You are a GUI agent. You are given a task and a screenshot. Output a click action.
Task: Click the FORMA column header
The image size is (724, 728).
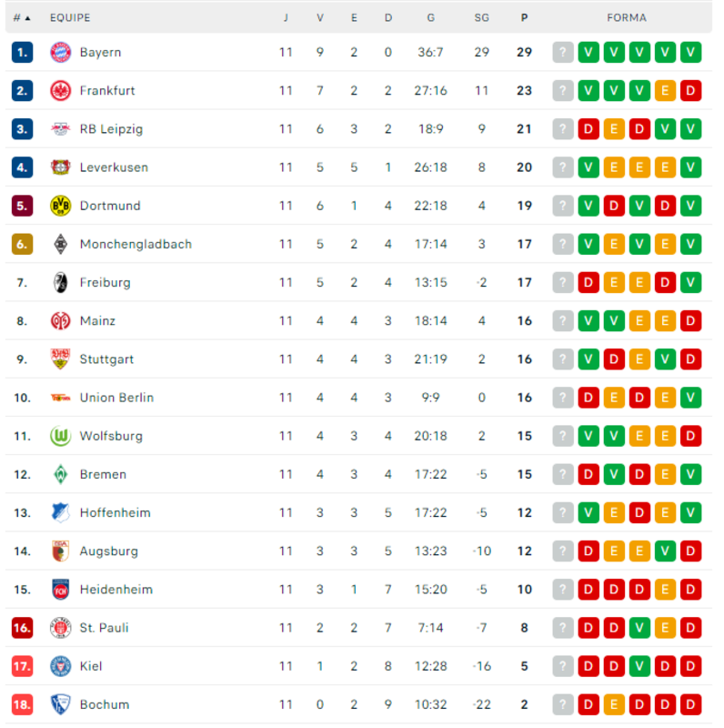pyautogui.click(x=627, y=17)
